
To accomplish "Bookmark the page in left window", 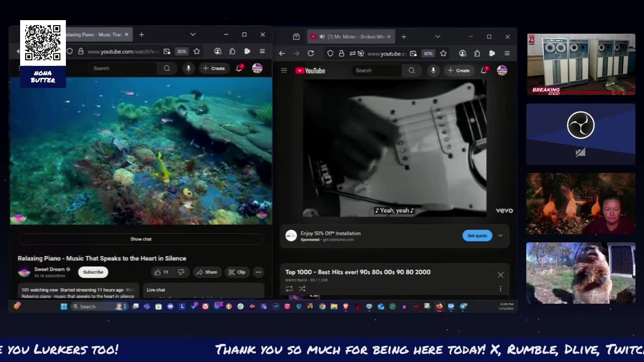I will pos(197,51).
